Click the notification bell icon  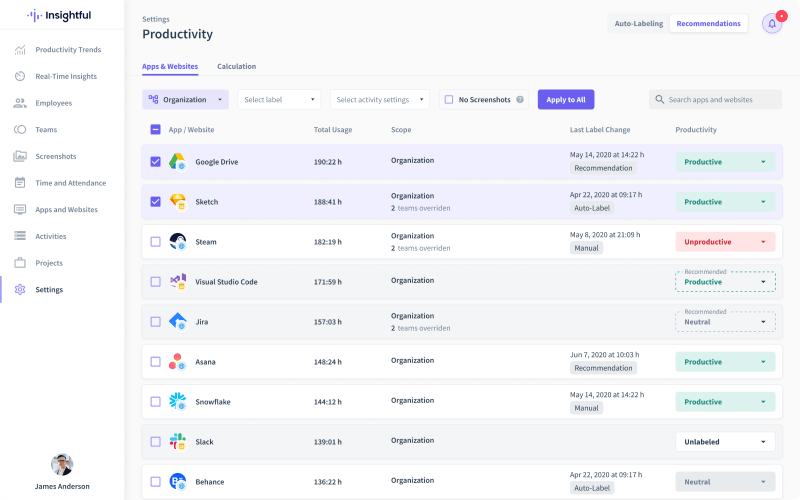point(771,23)
